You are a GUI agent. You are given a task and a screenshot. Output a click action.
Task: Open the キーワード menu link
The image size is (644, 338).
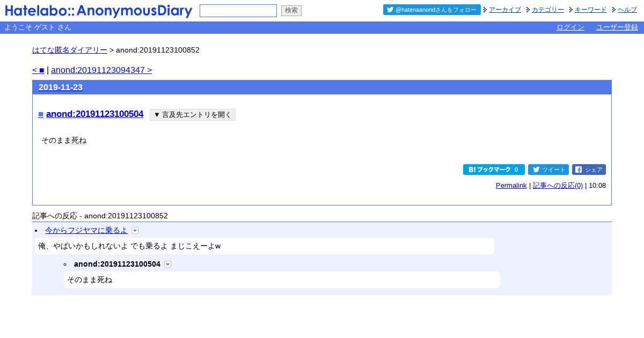coord(591,10)
